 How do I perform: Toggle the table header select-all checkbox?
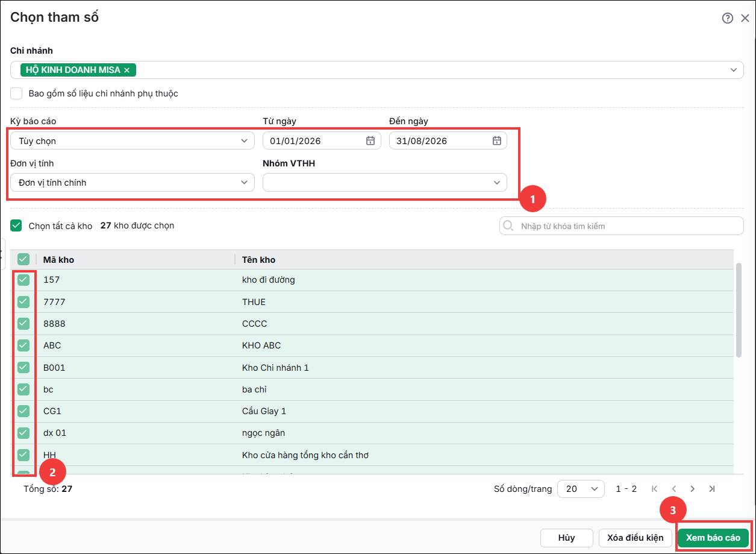click(23, 259)
